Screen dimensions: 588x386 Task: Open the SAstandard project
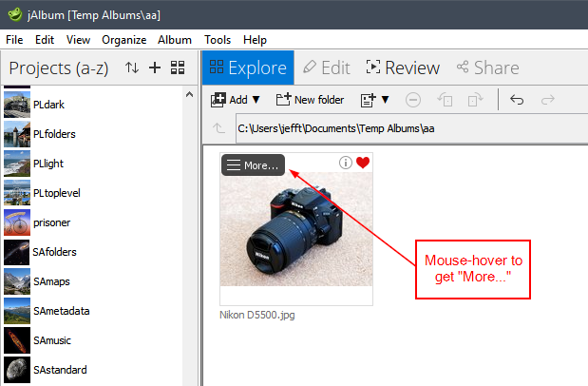60,370
